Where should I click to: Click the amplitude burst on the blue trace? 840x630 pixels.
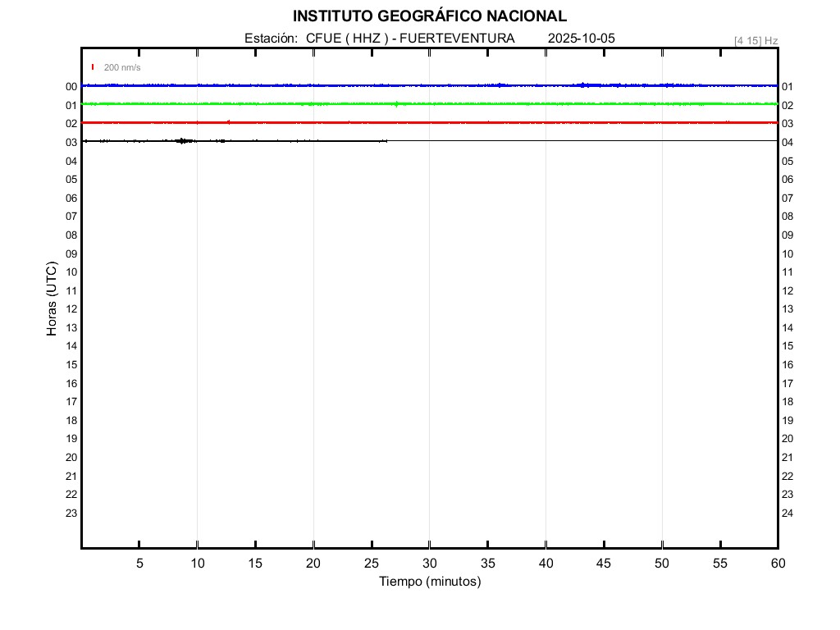[x=584, y=85]
